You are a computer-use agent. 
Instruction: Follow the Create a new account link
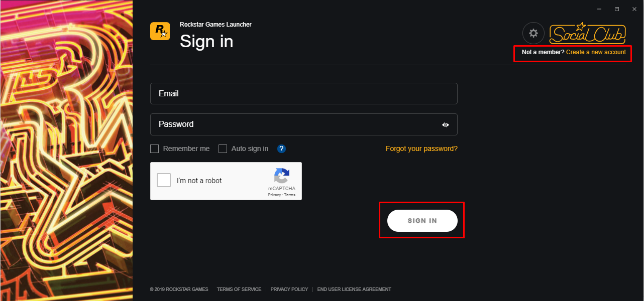596,52
